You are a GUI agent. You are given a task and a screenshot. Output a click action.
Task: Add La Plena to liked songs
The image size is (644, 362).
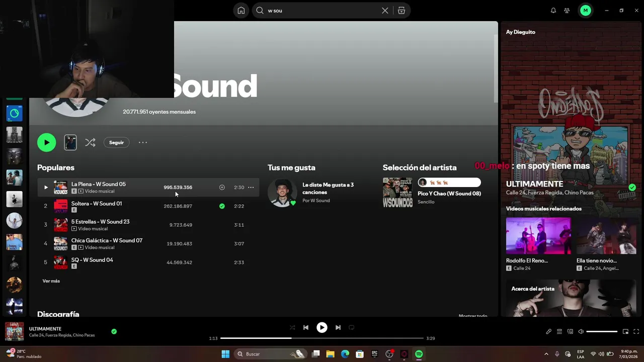(x=222, y=188)
